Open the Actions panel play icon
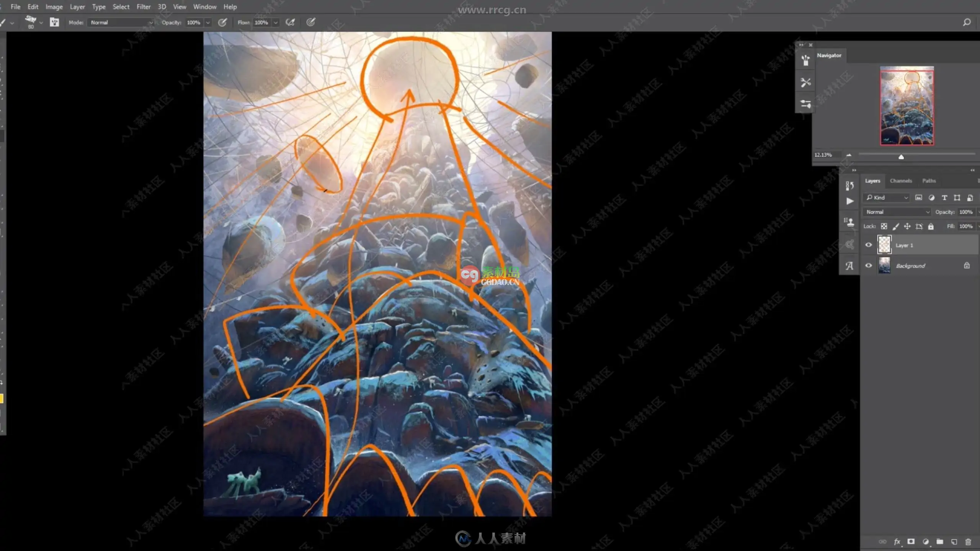This screenshot has width=980, height=551. (849, 201)
